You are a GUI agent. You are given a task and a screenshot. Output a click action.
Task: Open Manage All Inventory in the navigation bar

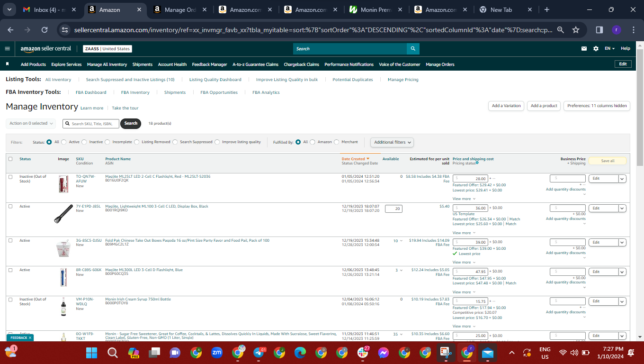pos(107,64)
